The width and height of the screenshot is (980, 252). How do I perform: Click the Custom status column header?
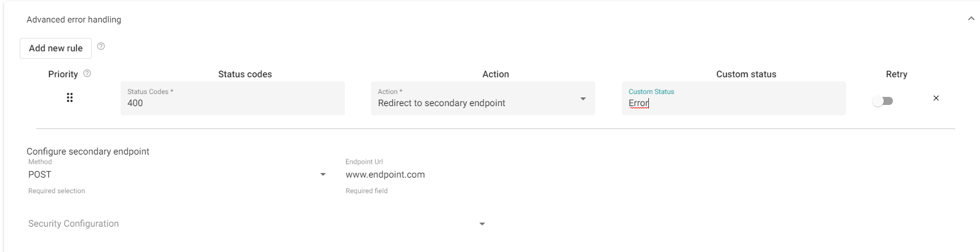pos(746,74)
